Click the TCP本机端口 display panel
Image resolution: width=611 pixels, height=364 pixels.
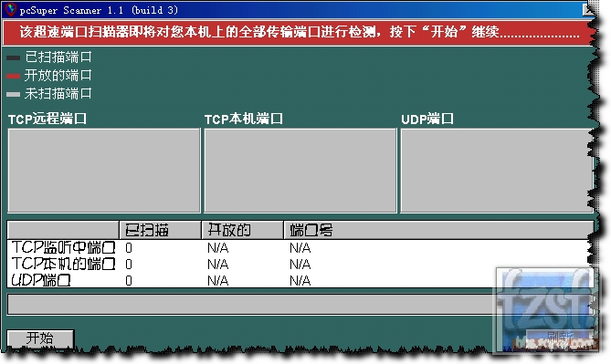[300, 171]
